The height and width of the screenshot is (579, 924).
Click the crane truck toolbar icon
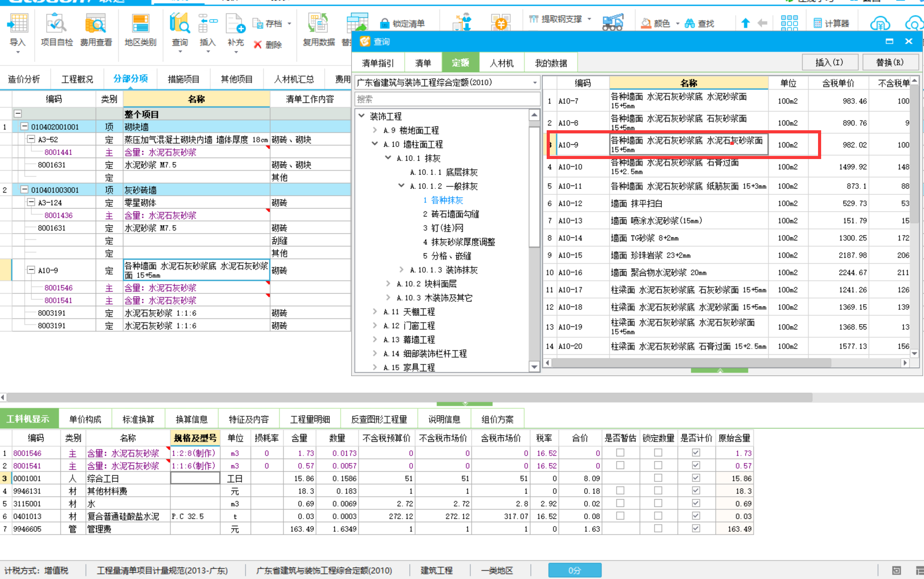coord(613,22)
